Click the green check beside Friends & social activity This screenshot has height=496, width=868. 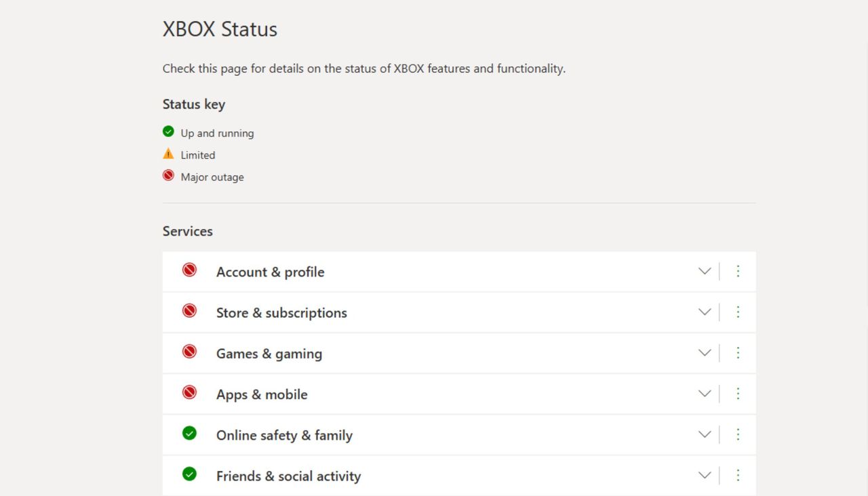[x=189, y=474]
